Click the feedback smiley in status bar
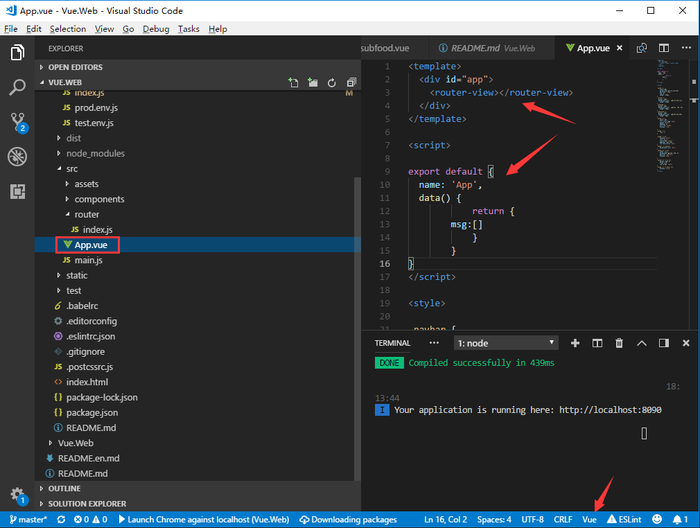 tap(657, 519)
